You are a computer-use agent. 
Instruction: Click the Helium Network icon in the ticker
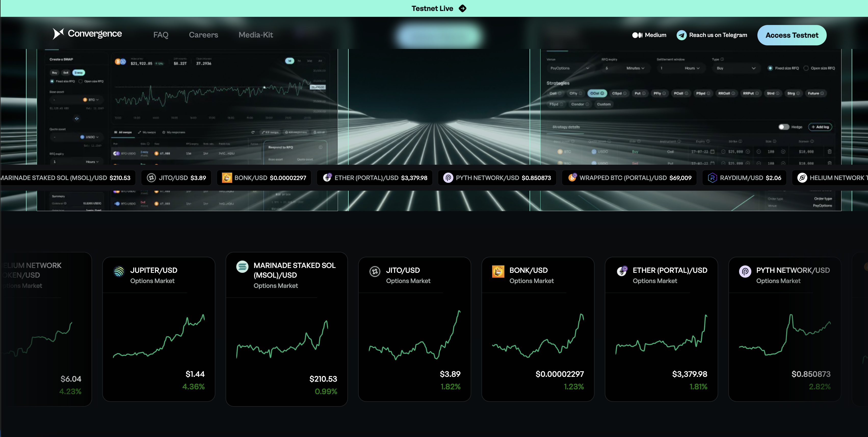pyautogui.click(x=802, y=178)
